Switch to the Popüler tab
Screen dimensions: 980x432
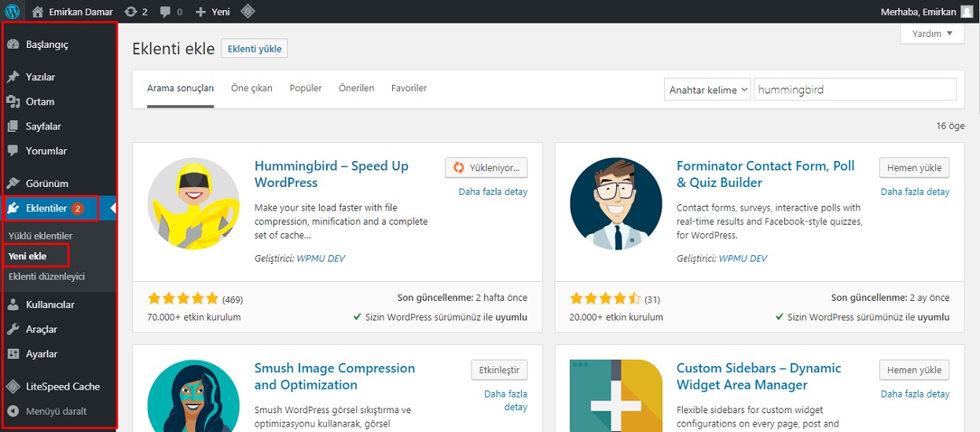coord(306,88)
